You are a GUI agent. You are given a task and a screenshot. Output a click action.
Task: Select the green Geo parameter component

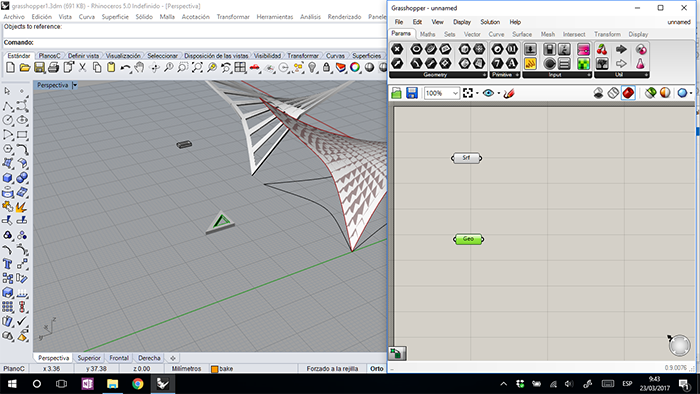tap(468, 239)
